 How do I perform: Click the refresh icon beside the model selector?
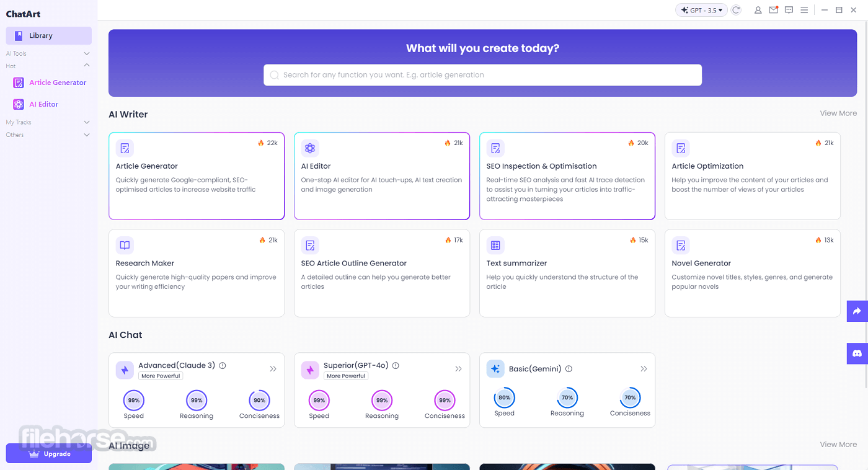point(736,10)
